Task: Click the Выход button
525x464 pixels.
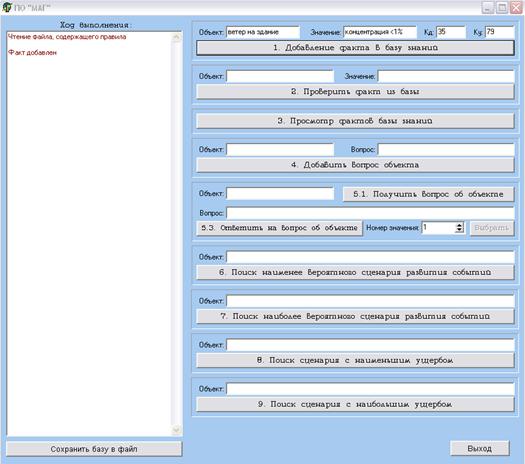Action: point(479,448)
